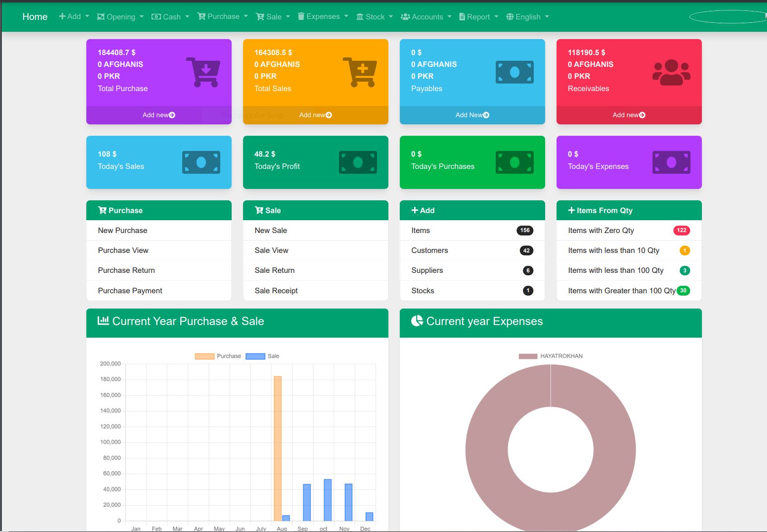Click the money icon on Today's Sales card
This screenshot has height=532, width=767.
pos(201,162)
